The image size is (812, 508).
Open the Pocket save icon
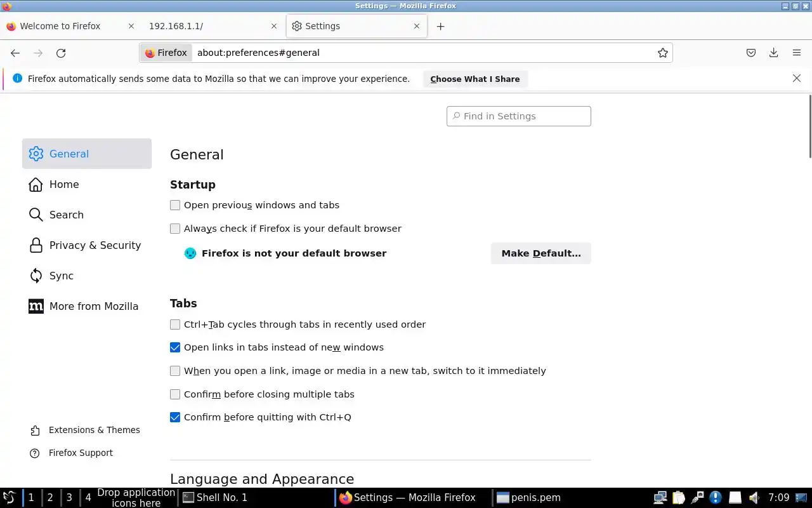point(751,53)
